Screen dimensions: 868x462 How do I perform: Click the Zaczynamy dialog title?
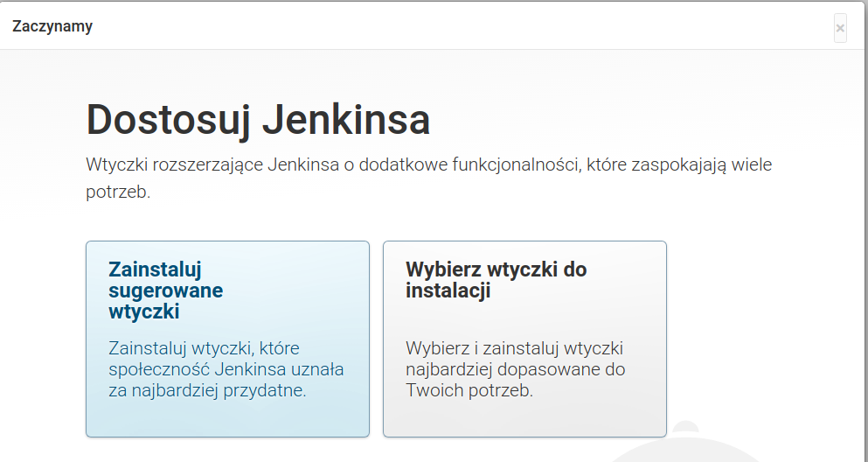tap(52, 26)
